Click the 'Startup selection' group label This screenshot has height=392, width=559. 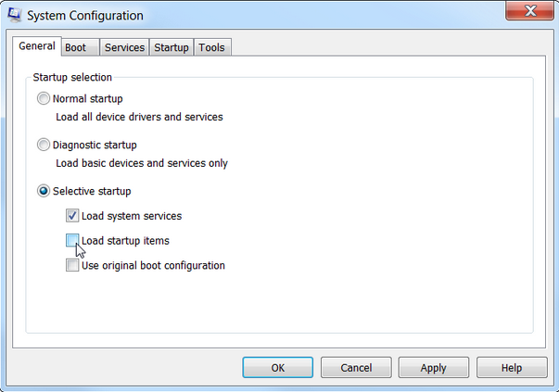[72, 77]
